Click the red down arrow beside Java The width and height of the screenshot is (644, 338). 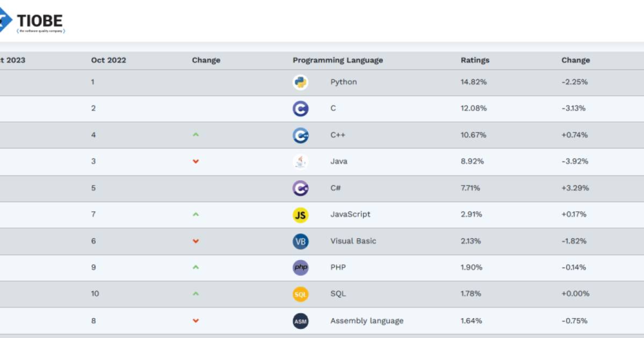[196, 161]
